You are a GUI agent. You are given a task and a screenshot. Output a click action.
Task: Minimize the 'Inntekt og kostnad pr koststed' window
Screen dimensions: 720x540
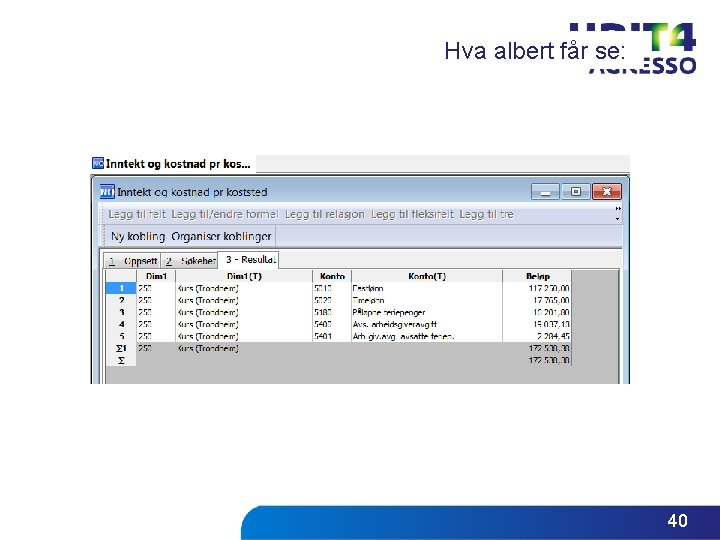(x=545, y=191)
